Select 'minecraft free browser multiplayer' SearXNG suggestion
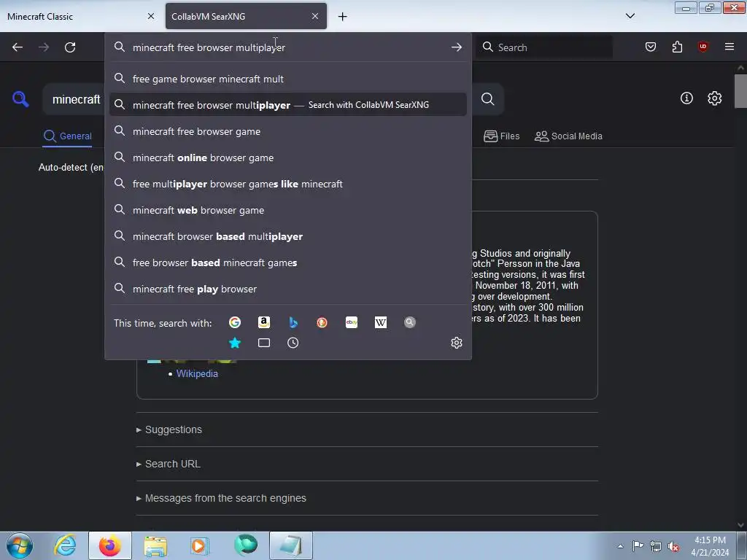The height and width of the screenshot is (560, 747). [x=287, y=105]
